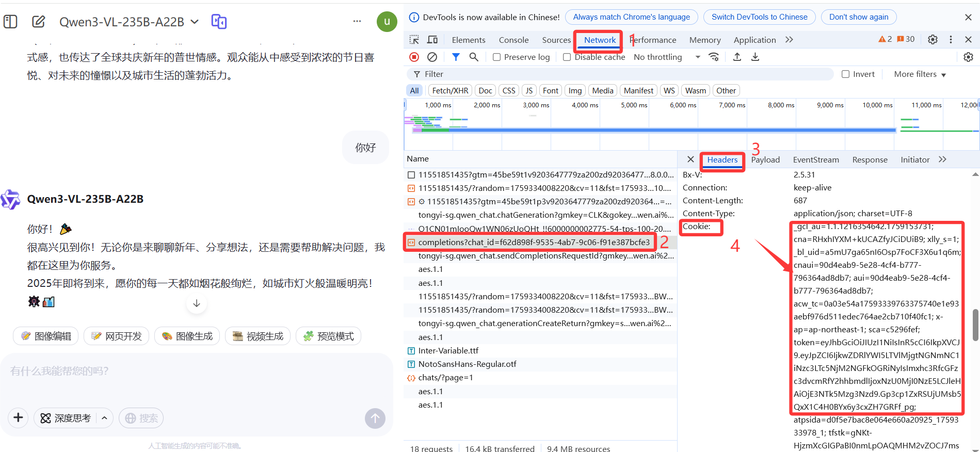Switch to the Payload tab
The image size is (980, 452).
pos(765,160)
